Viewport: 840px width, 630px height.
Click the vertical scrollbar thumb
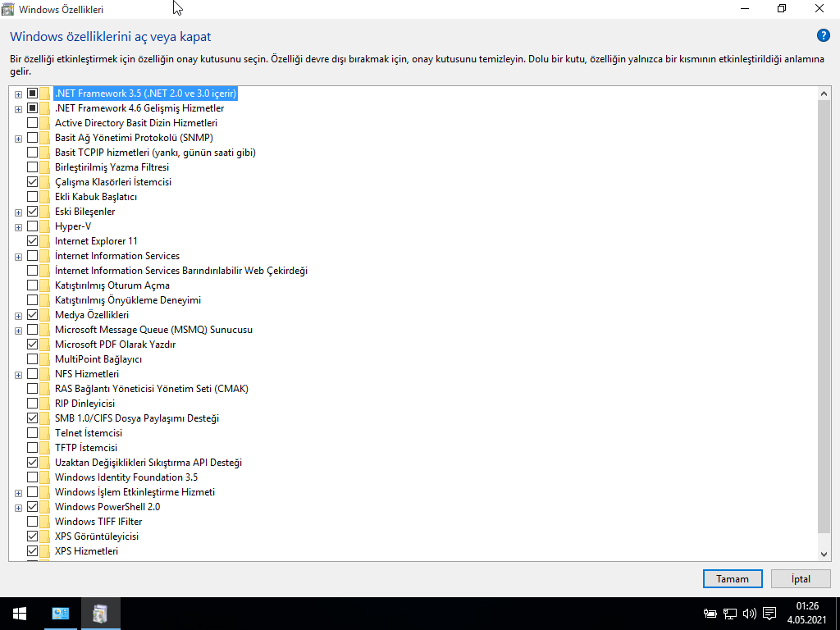tap(824, 316)
